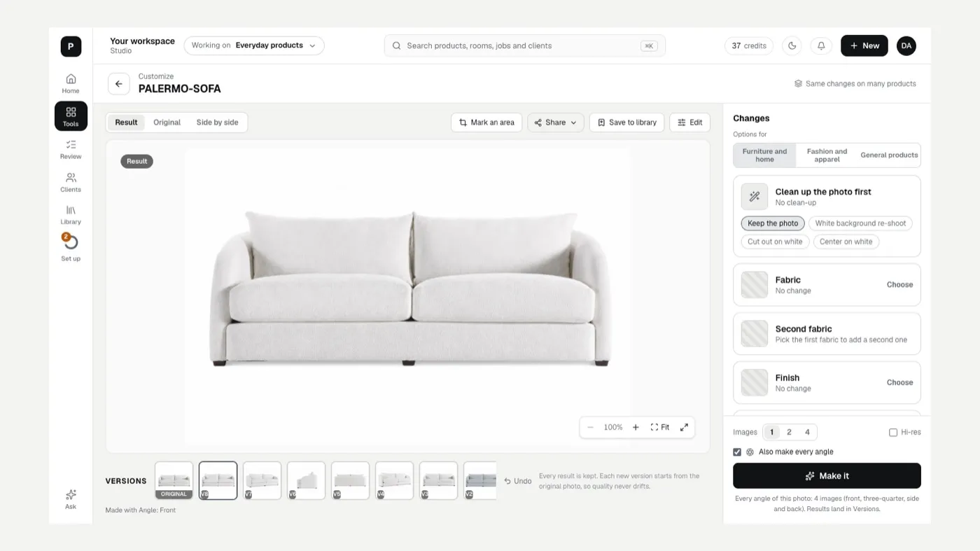This screenshot has height=551, width=980.
Task: Switch to Side by side tab
Action: (217, 123)
